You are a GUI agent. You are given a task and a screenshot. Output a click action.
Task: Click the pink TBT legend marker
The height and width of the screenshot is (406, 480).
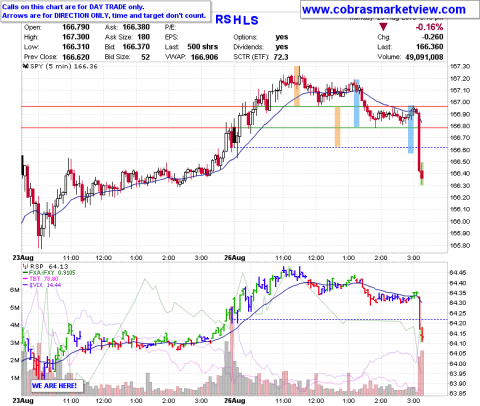[25, 279]
